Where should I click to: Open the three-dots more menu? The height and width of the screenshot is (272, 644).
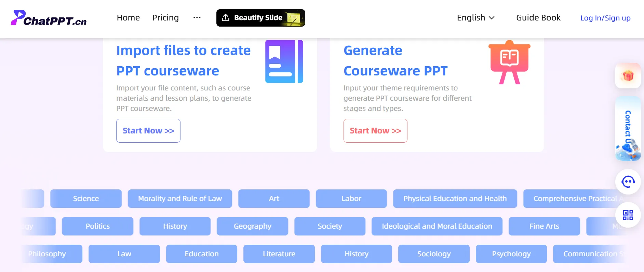click(197, 18)
